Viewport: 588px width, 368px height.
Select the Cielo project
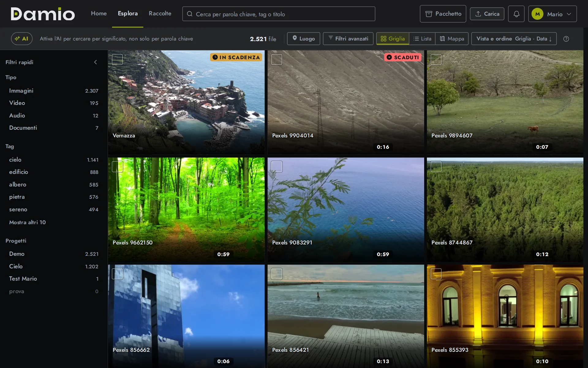pos(54,266)
